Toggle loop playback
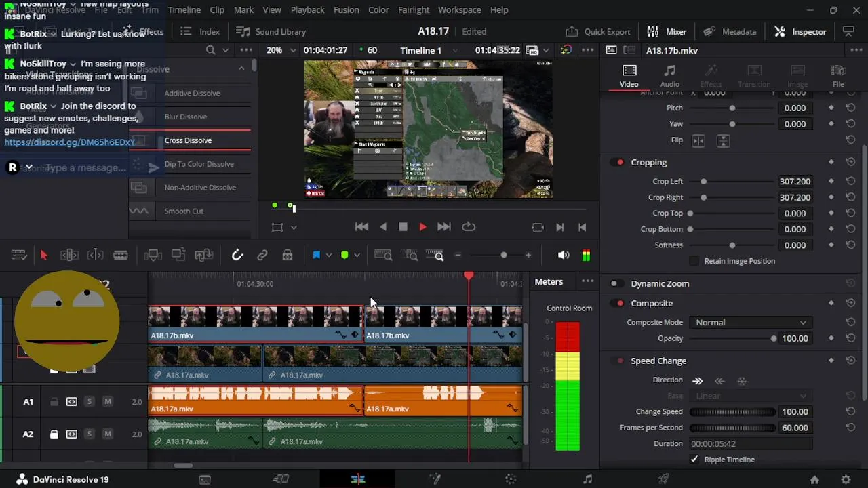 coord(468,228)
